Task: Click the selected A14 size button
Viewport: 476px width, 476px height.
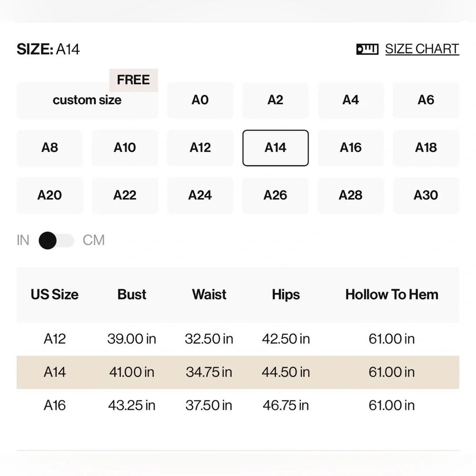Action: pos(275,148)
